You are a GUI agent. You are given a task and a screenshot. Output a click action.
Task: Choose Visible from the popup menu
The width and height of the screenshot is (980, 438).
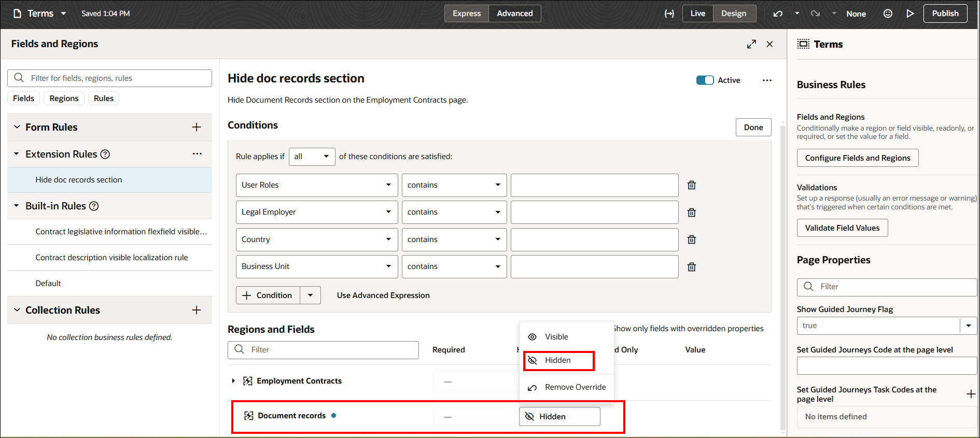pos(566,337)
